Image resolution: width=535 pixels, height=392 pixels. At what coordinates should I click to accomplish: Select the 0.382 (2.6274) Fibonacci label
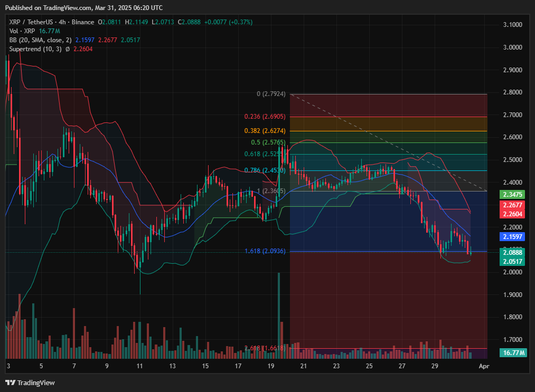(x=265, y=131)
